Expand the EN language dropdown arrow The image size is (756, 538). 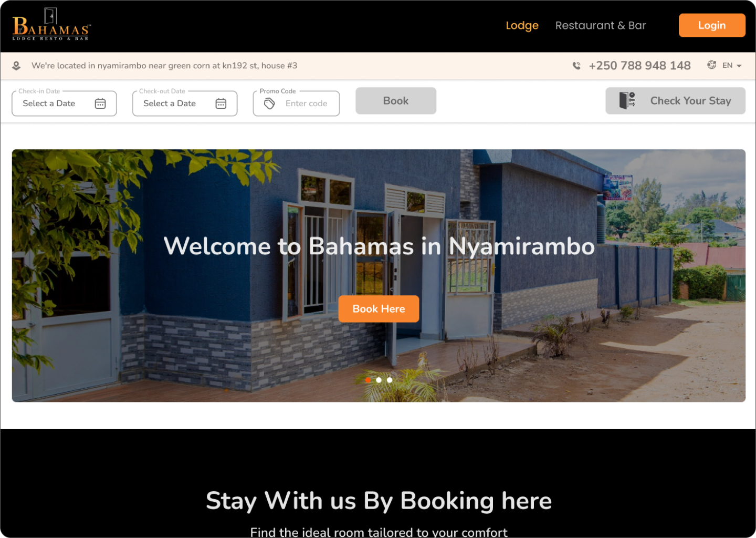point(739,66)
